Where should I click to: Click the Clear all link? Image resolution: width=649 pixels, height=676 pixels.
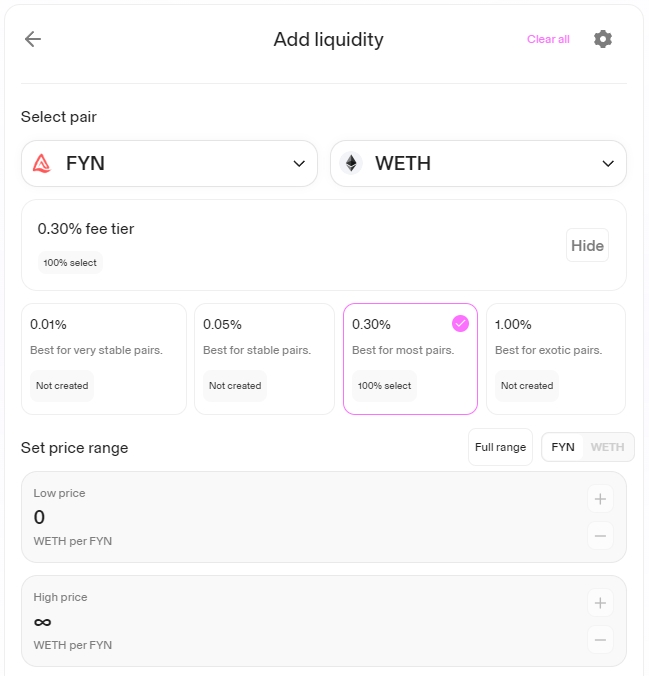[548, 39]
